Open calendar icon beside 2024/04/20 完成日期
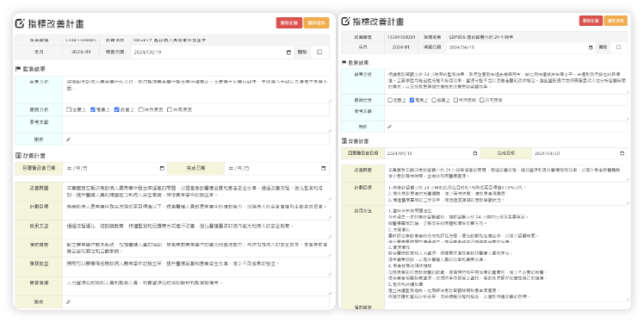644x323 pixels. click(x=622, y=153)
